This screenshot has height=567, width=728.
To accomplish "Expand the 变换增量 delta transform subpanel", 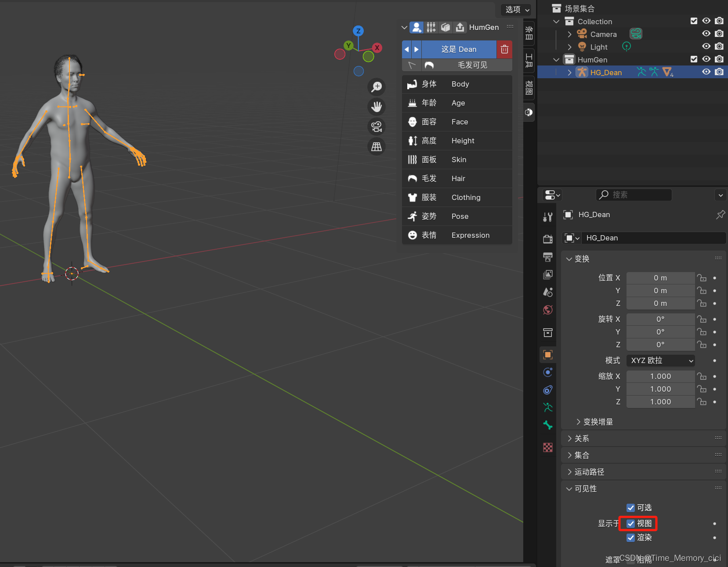I will 578,422.
